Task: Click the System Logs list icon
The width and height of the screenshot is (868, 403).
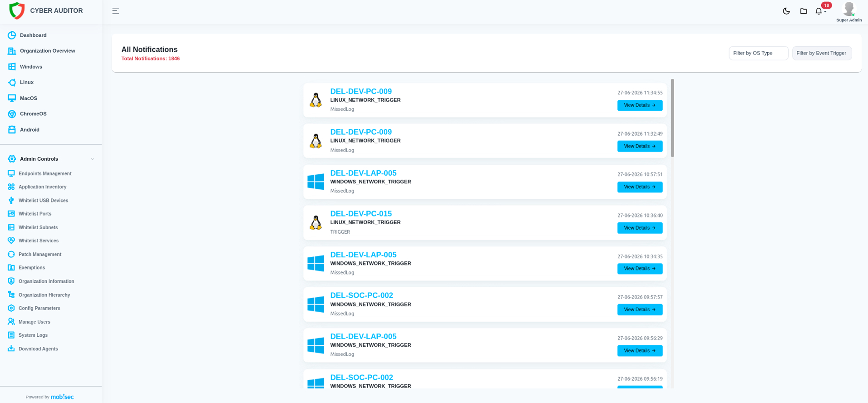Action: pos(11,335)
